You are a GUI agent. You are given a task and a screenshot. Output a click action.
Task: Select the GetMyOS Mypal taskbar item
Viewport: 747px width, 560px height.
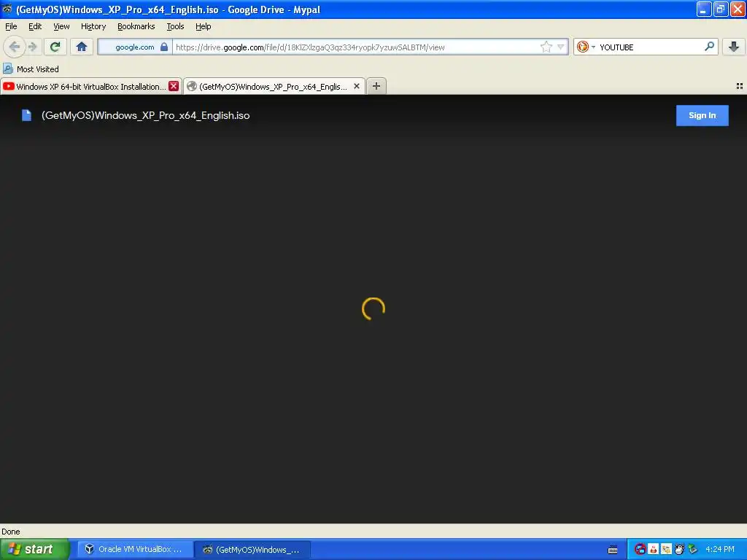tap(252, 549)
